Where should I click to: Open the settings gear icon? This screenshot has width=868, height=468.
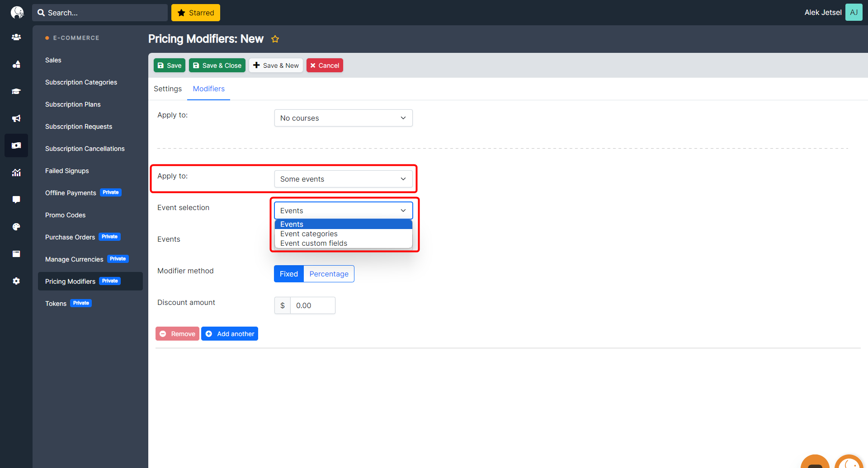click(16, 281)
